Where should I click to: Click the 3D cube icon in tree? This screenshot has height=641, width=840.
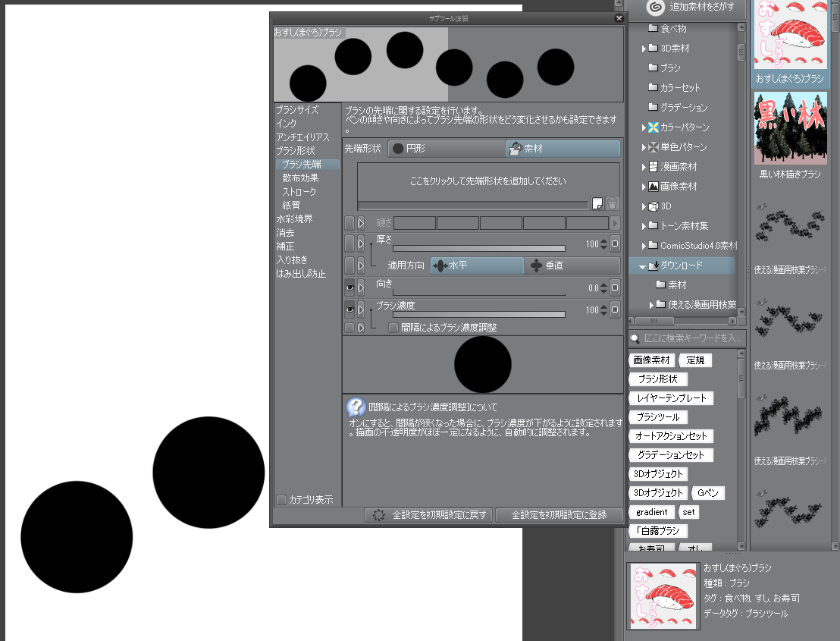[x=653, y=206]
